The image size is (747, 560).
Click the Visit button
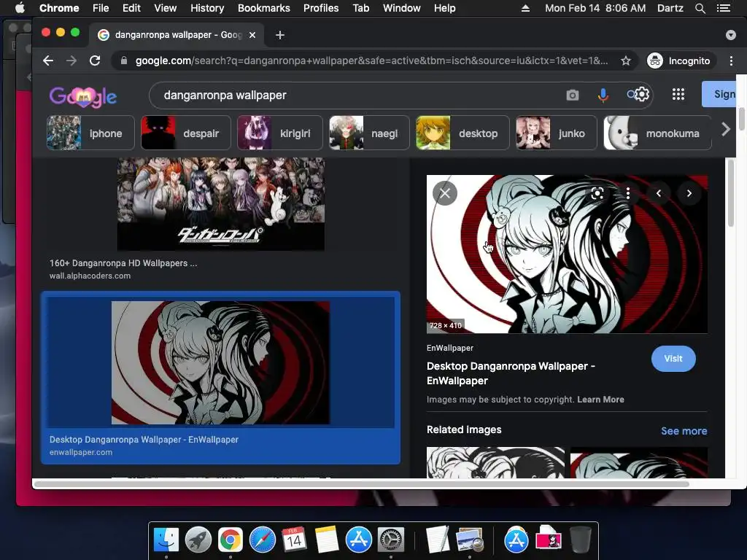[x=673, y=359]
